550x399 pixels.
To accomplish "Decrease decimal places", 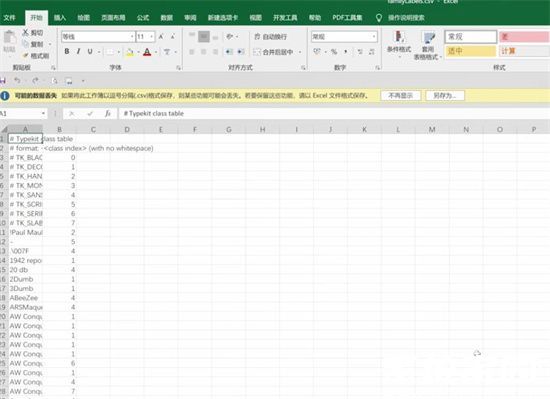I will pos(371,52).
